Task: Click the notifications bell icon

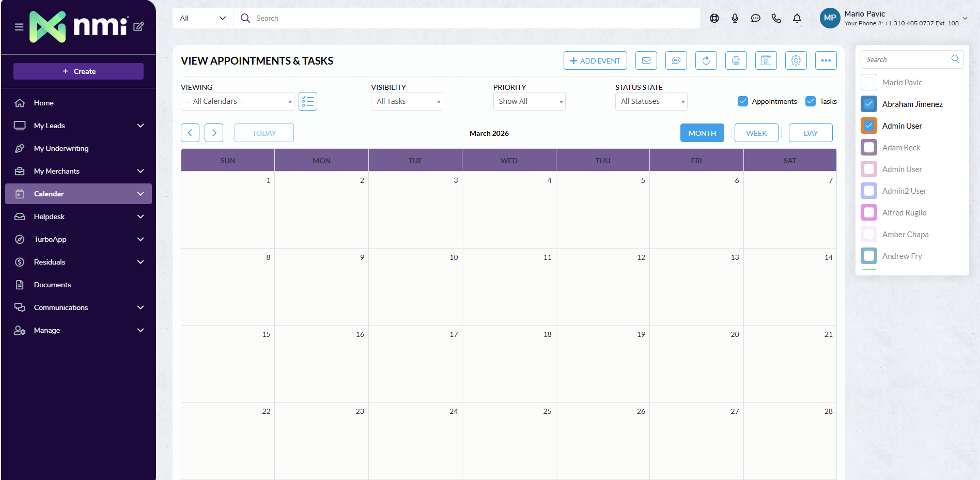Action: pyautogui.click(x=797, y=19)
